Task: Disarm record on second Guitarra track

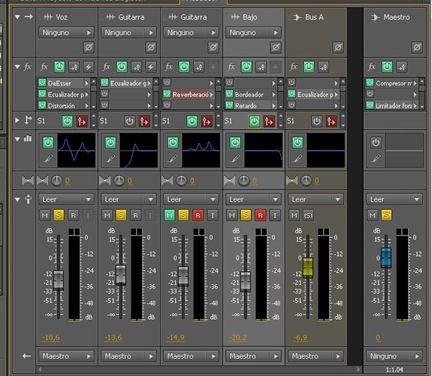Action: [x=198, y=215]
